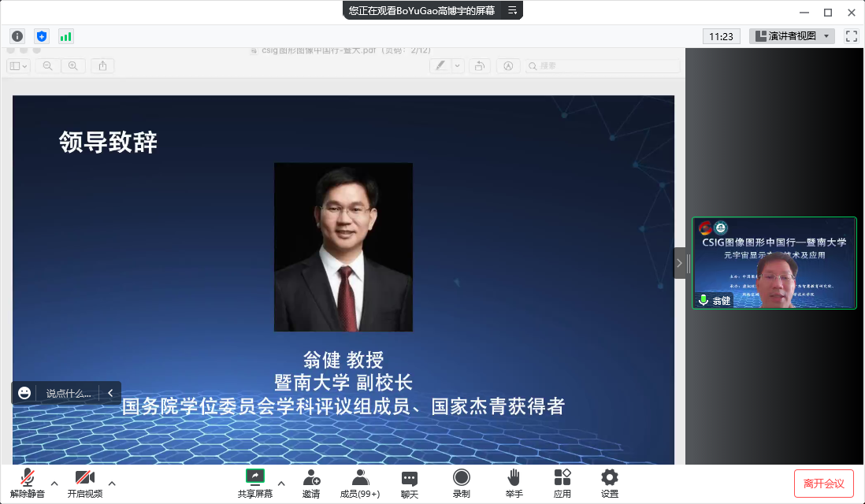Maximize the meeting window

click(x=828, y=12)
